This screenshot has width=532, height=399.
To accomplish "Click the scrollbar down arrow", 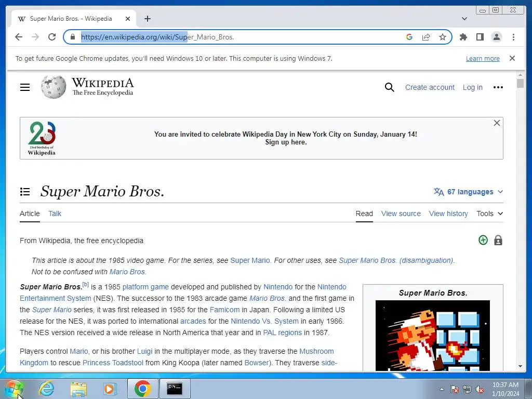I will pos(520,366).
